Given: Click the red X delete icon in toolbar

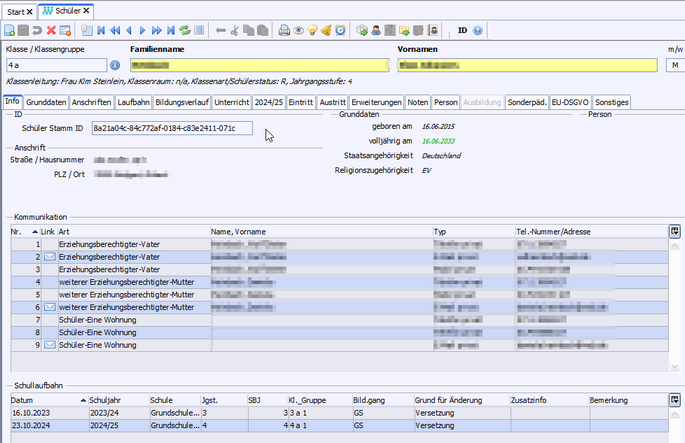Looking at the screenshot, I should tap(51, 31).
